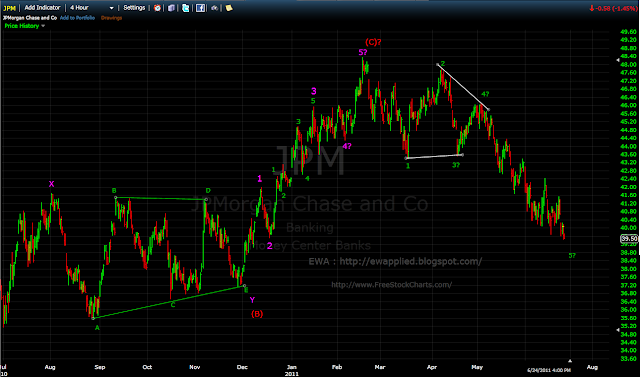The height and width of the screenshot is (377, 640).
Task: Share chart via Twitter icon
Action: pyautogui.click(x=186, y=8)
